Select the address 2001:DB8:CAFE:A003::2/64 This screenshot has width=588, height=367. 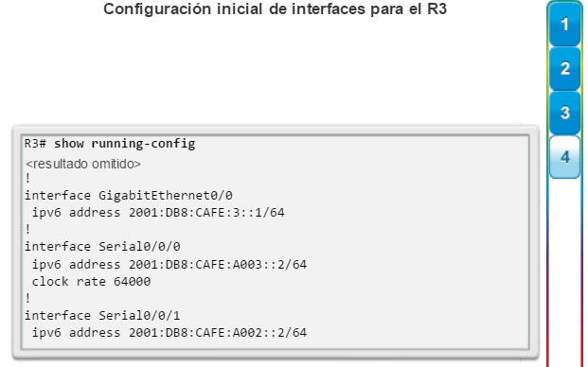point(218,265)
